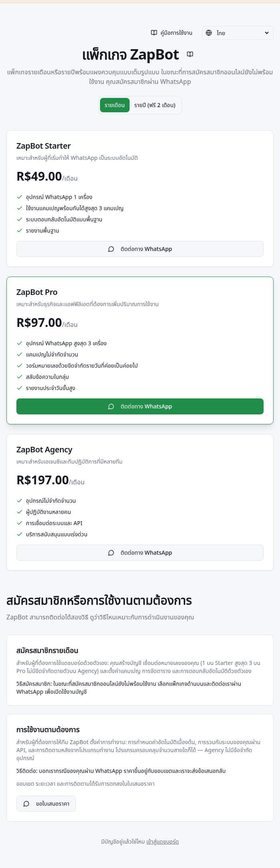
Task: Select the รายเดือน billing toggle
Action: [x=115, y=105]
